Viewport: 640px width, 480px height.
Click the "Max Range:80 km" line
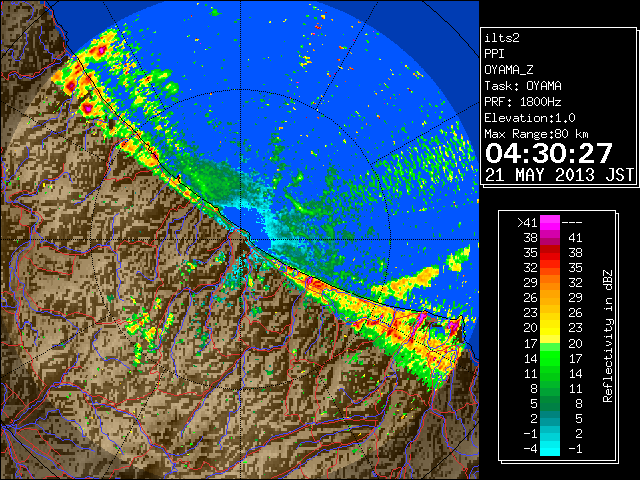tap(536, 134)
